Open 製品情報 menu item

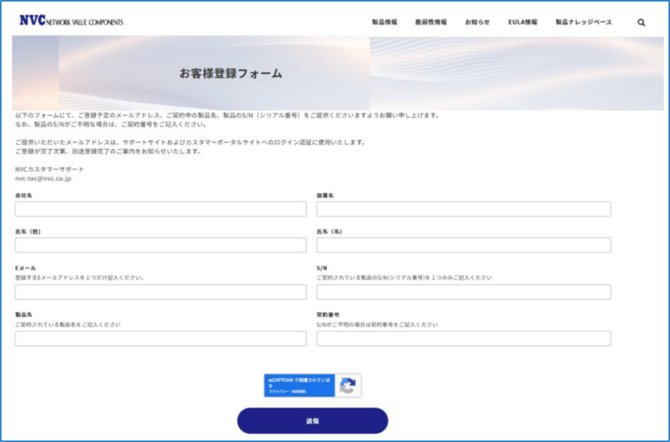pyautogui.click(x=384, y=22)
